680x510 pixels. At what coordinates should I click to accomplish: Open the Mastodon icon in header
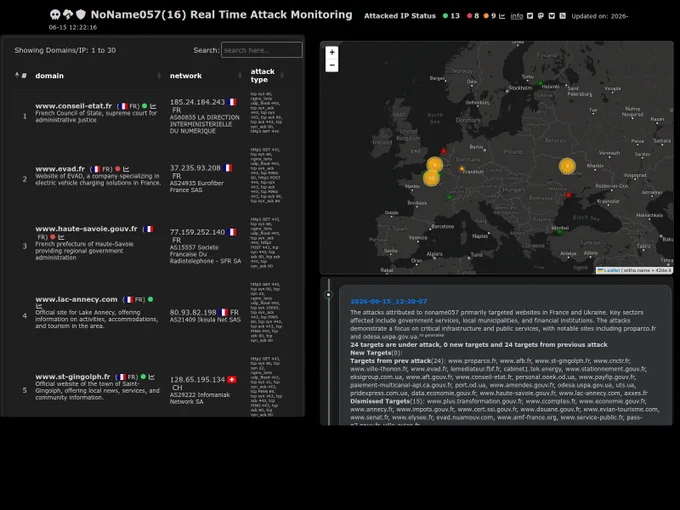click(x=541, y=16)
